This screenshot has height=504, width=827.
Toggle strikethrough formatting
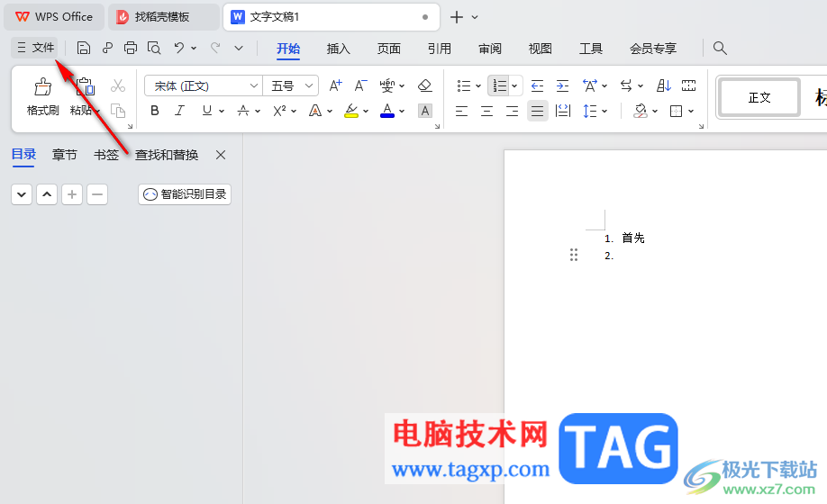pos(242,111)
